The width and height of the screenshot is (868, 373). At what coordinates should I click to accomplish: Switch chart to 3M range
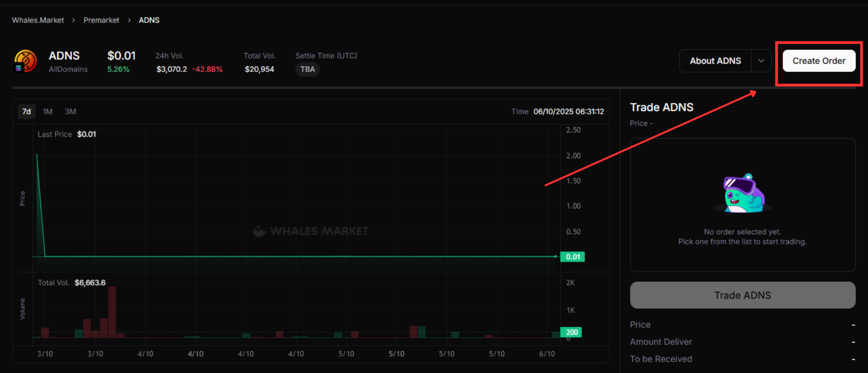71,111
